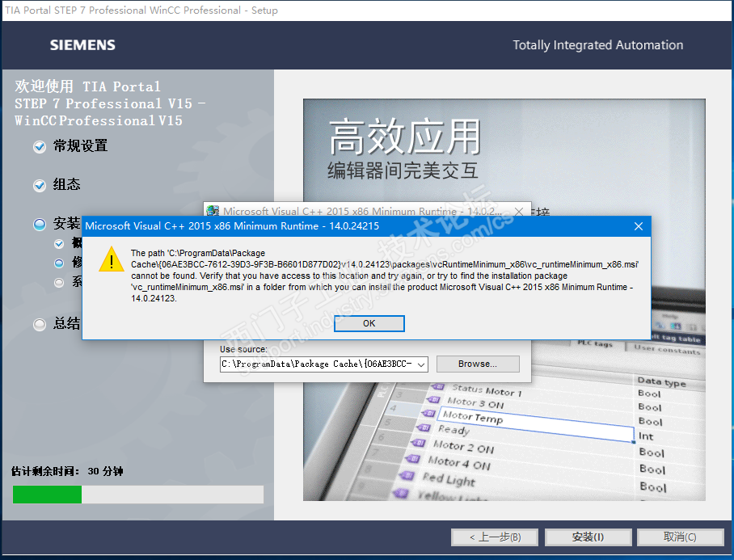This screenshot has height=560, width=734.
Task: Click the 安装(I) install button
Action: tap(588, 537)
